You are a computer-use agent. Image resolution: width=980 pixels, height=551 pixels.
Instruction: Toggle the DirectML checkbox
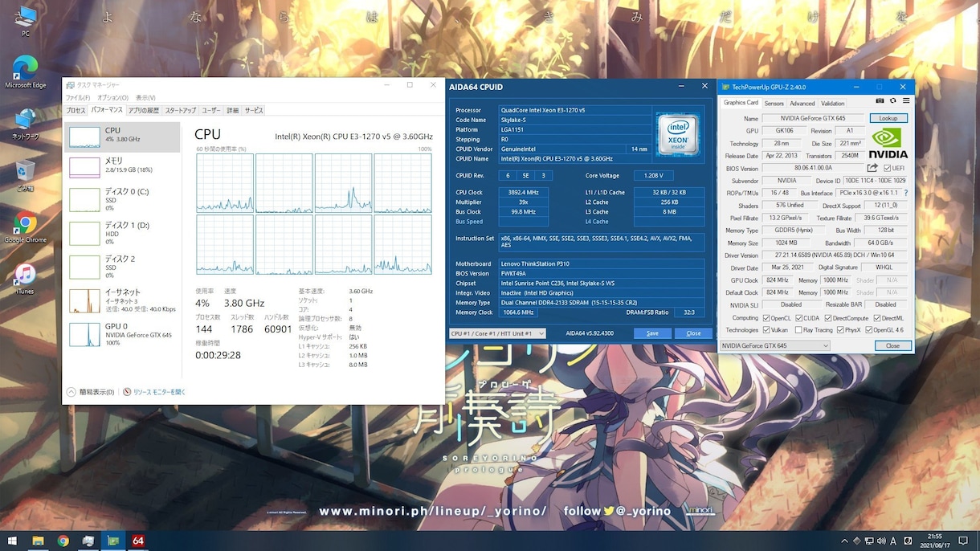pyautogui.click(x=876, y=318)
